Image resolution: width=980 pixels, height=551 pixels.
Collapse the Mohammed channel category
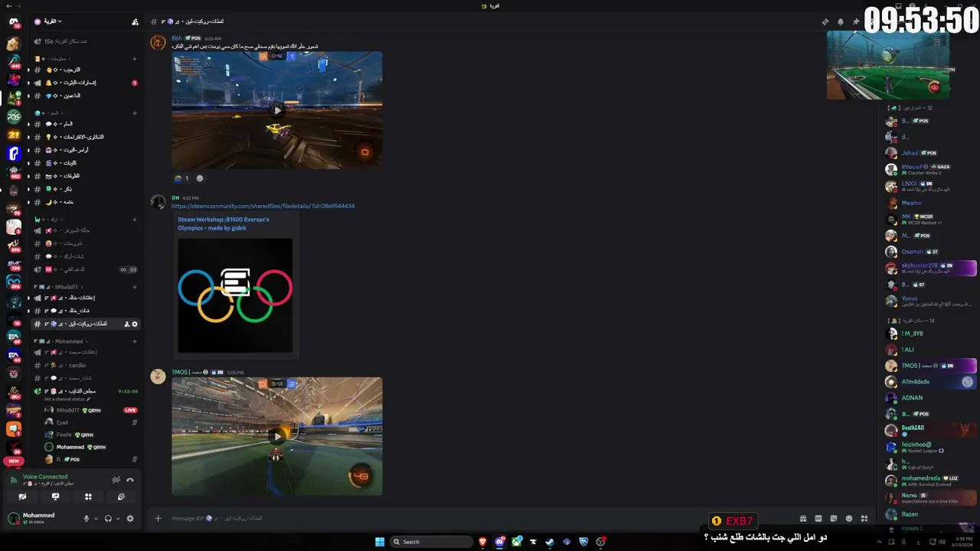(x=61, y=341)
